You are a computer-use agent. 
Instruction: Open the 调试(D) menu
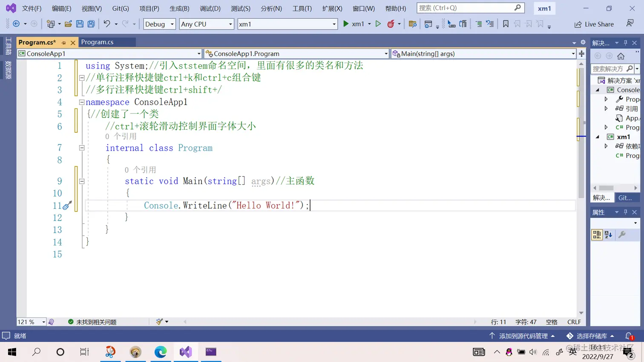point(210,9)
